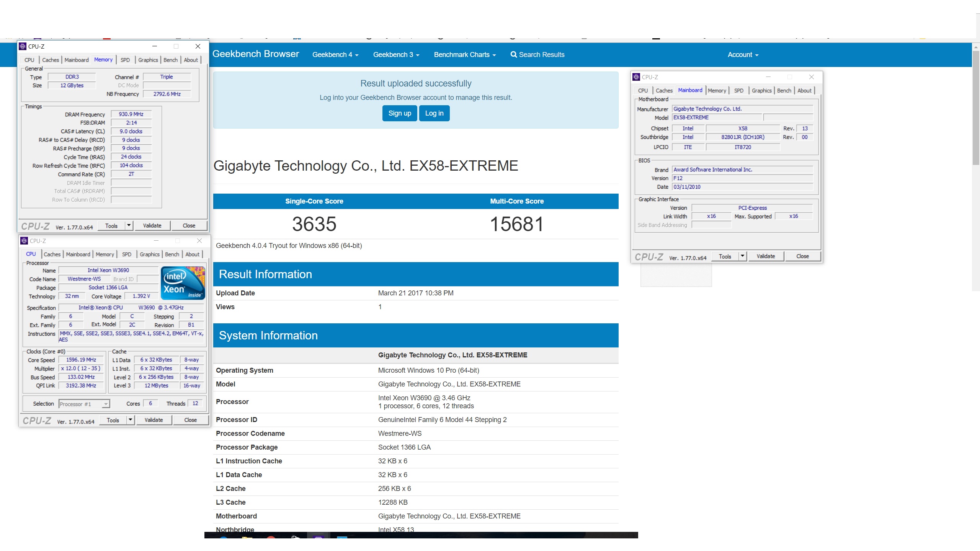
Task: Click the motherboard Model field EX58-EXTREME
Action: coord(717,117)
